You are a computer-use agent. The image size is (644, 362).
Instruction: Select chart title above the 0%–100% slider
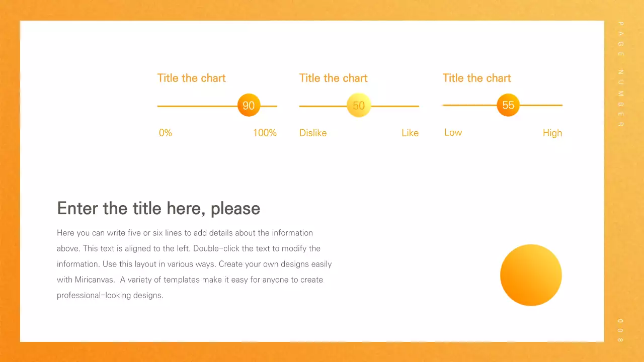tap(191, 78)
